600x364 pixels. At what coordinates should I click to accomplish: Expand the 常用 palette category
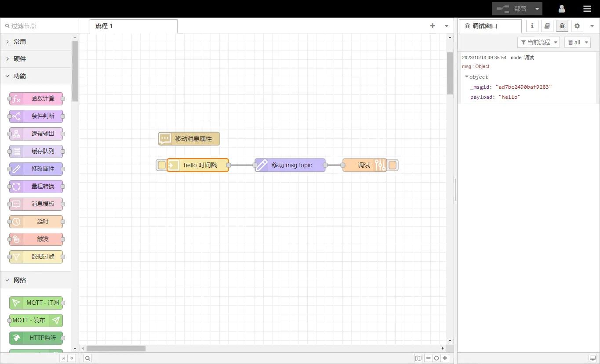19,42
